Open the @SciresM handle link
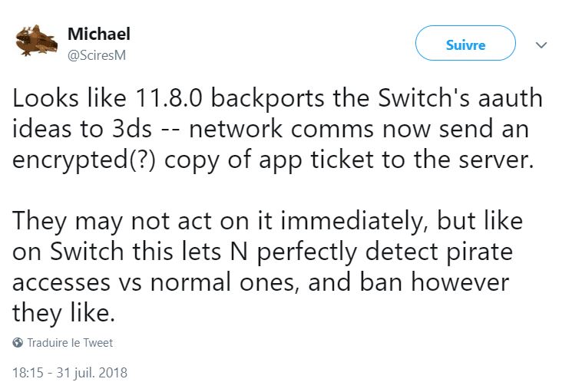The width and height of the screenshot is (582, 392). click(97, 55)
